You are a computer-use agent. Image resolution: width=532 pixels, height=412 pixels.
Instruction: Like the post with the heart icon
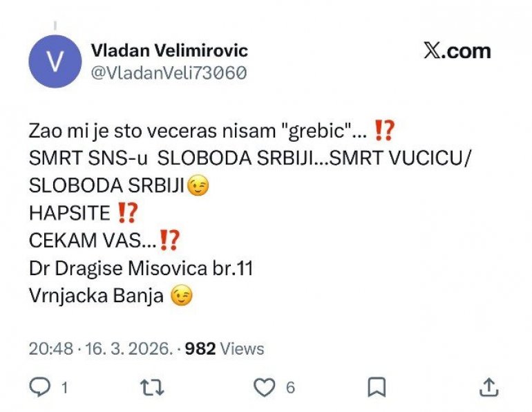[x=265, y=387]
